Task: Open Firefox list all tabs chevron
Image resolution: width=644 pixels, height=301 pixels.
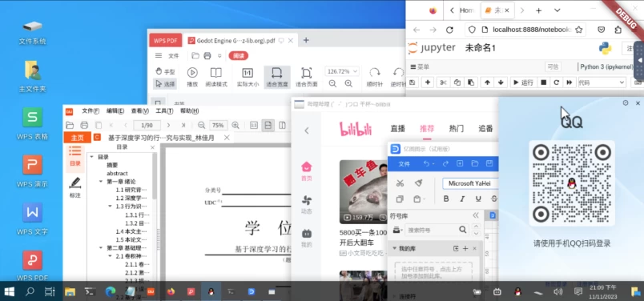Action: [x=557, y=10]
